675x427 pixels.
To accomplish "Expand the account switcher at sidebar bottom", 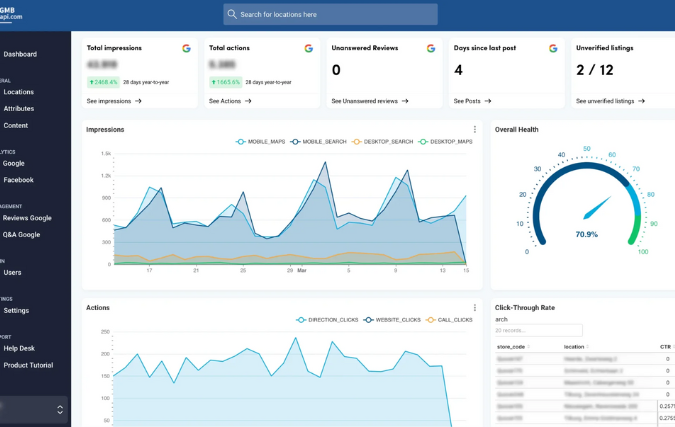I will click(x=60, y=409).
